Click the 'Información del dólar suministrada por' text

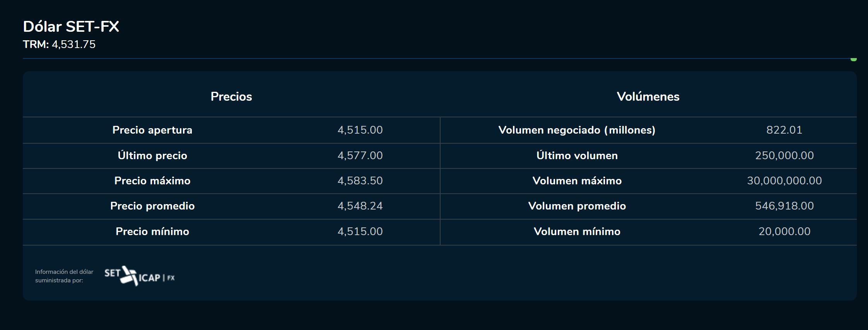coord(64,276)
